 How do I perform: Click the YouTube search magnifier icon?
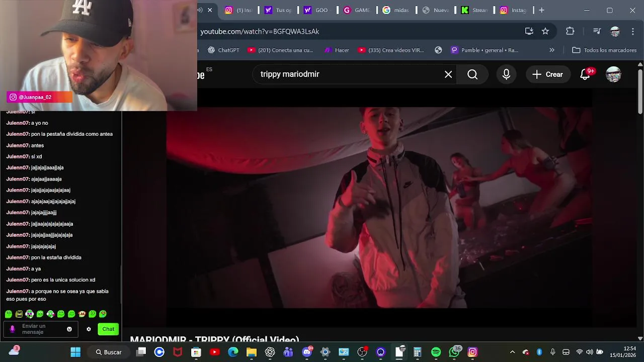click(472, 74)
